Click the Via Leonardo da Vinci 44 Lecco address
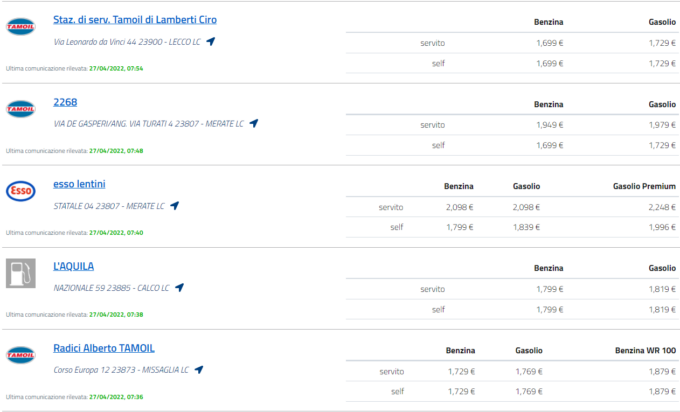This screenshot has height=412, width=680. coord(127,41)
